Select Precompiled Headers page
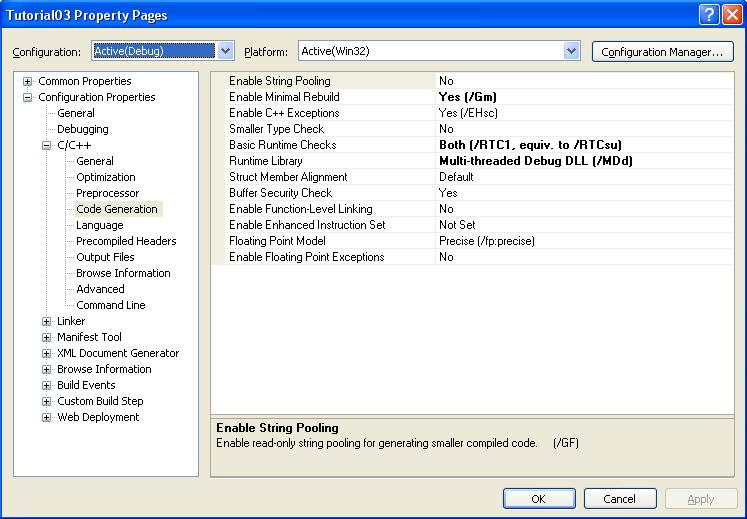 (126, 241)
